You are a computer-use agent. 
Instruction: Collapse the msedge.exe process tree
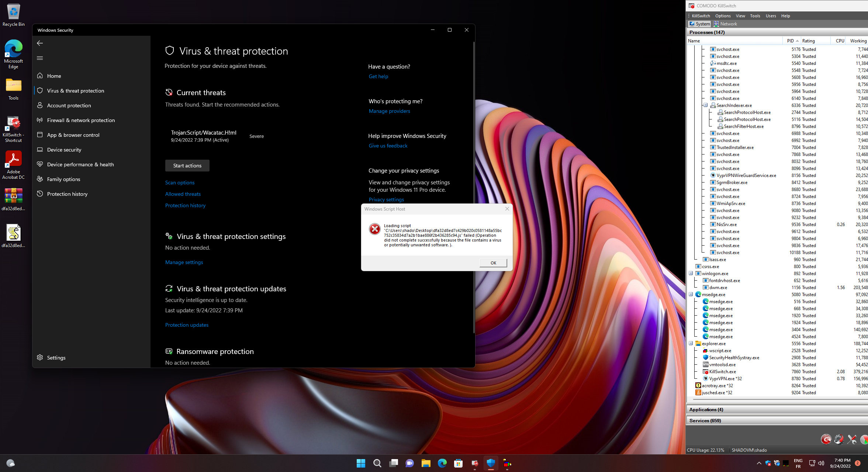point(691,294)
